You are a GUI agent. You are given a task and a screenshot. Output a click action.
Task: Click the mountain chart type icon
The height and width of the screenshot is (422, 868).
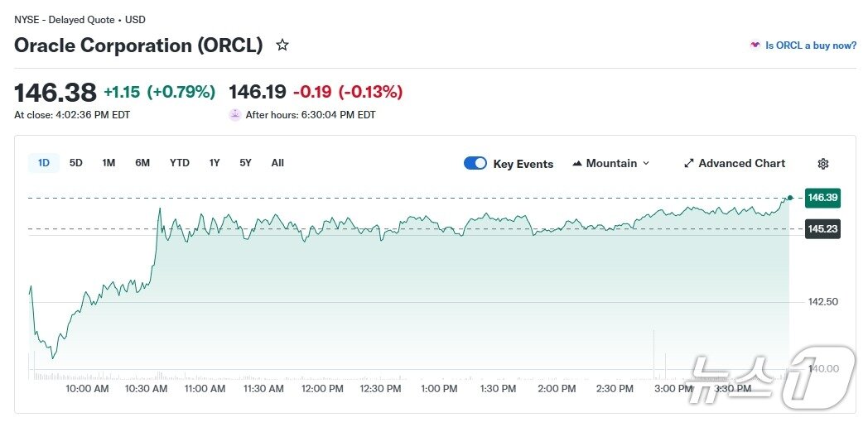click(577, 164)
